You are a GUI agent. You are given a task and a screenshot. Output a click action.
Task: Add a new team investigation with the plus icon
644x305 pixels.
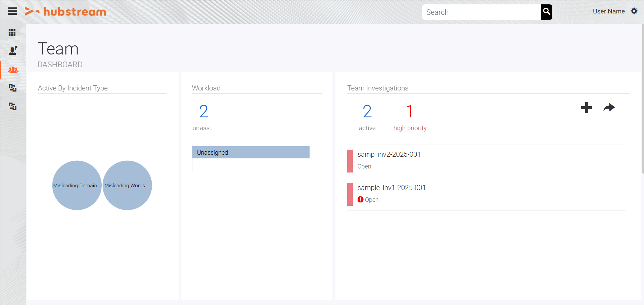click(586, 108)
